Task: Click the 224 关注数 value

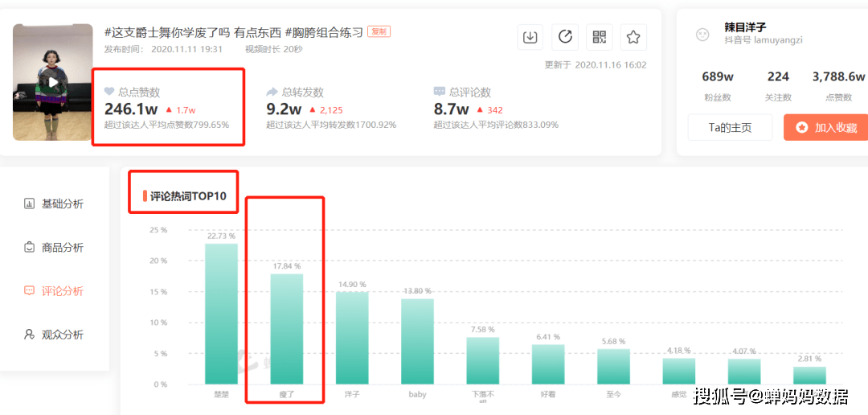Action: (778, 76)
